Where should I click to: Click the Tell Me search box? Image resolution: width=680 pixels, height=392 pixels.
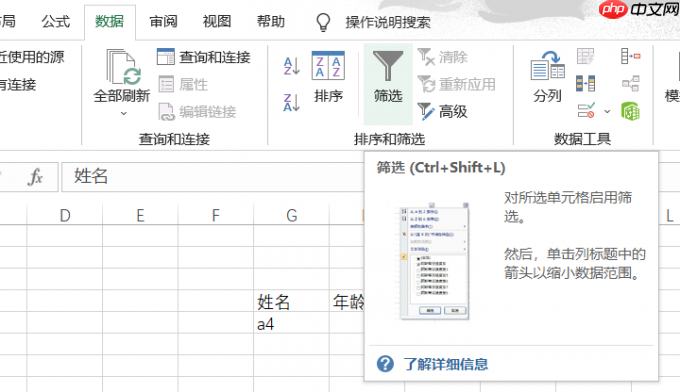(388, 22)
